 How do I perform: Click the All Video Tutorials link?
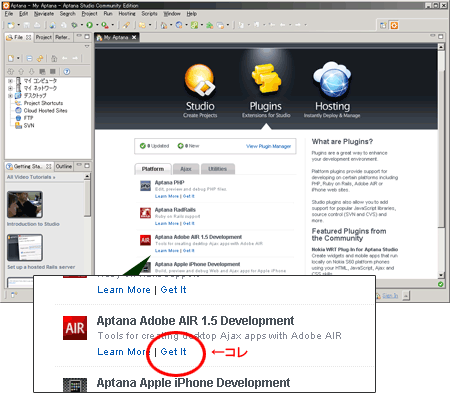point(31,177)
